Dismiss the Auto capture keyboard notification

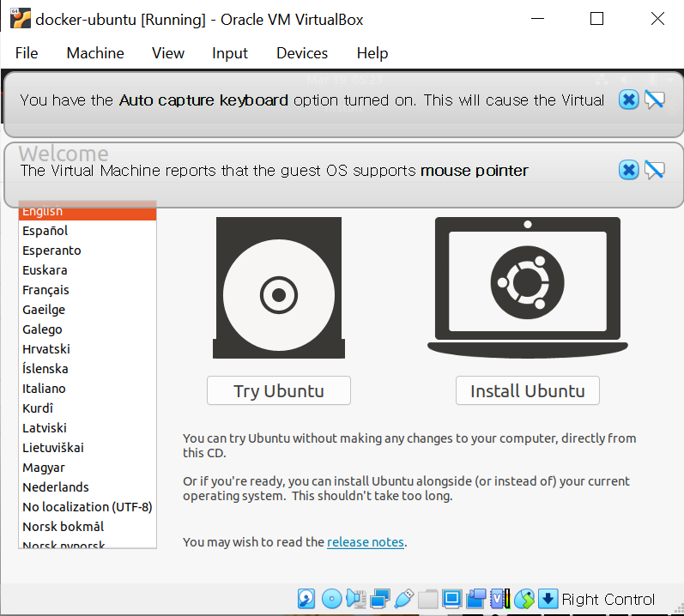pyautogui.click(x=628, y=100)
